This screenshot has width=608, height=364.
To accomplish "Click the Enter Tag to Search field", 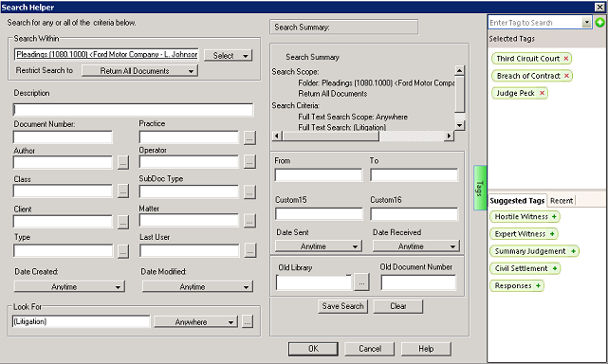I will tap(535, 23).
